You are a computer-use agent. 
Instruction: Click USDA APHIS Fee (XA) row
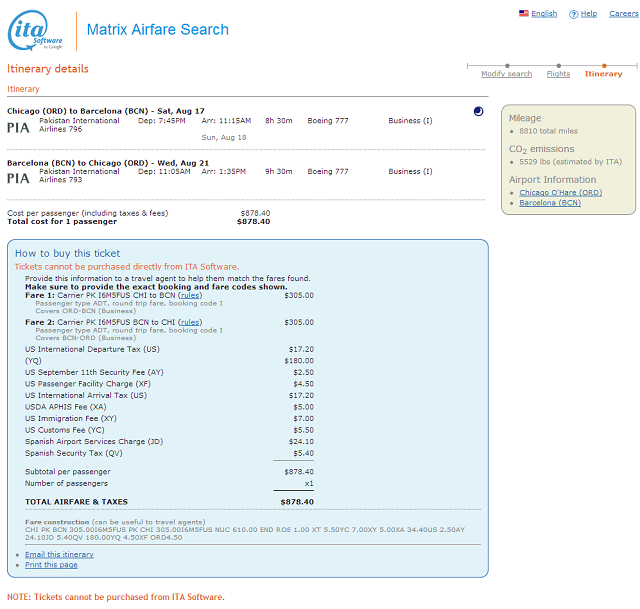(169, 407)
